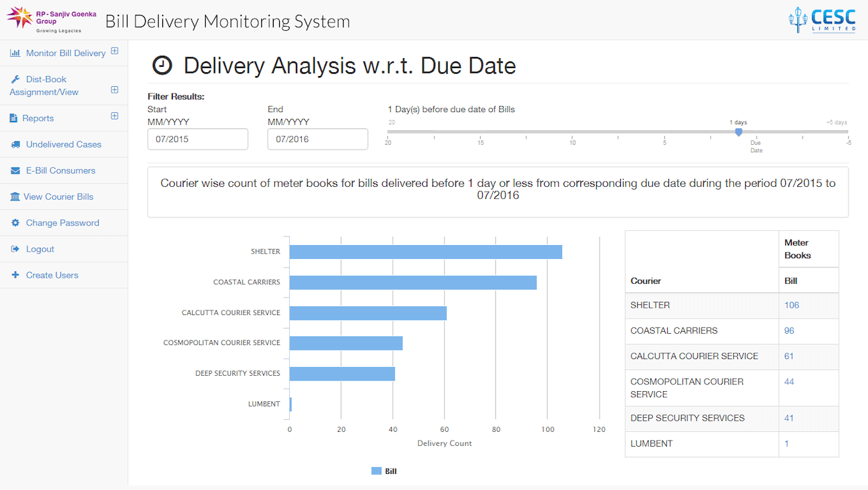The height and width of the screenshot is (490, 868).
Task: Open SHELTER's bill count link 106
Action: point(791,305)
